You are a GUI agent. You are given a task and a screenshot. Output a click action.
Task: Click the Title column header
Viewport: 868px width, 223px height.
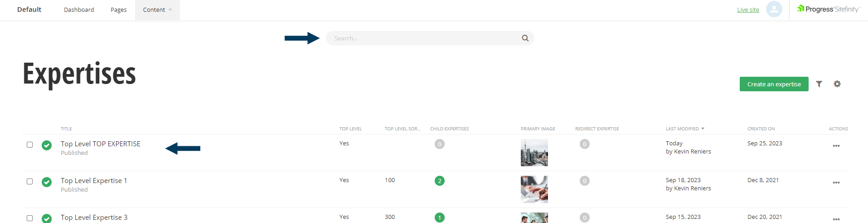click(x=67, y=129)
